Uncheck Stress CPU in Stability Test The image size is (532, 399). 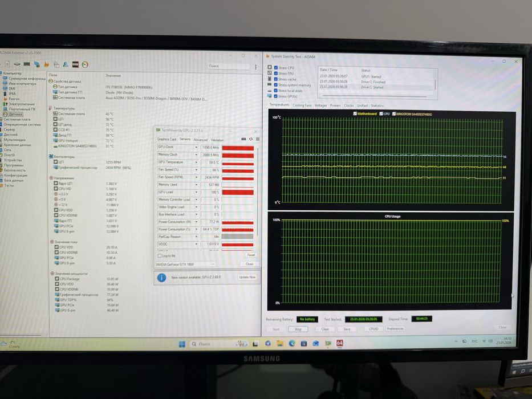pos(276,68)
